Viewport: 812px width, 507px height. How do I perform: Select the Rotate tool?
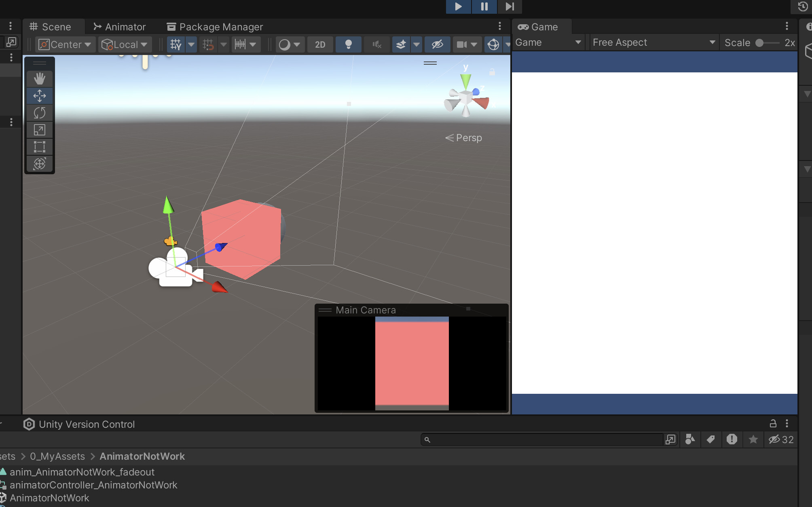pos(39,113)
